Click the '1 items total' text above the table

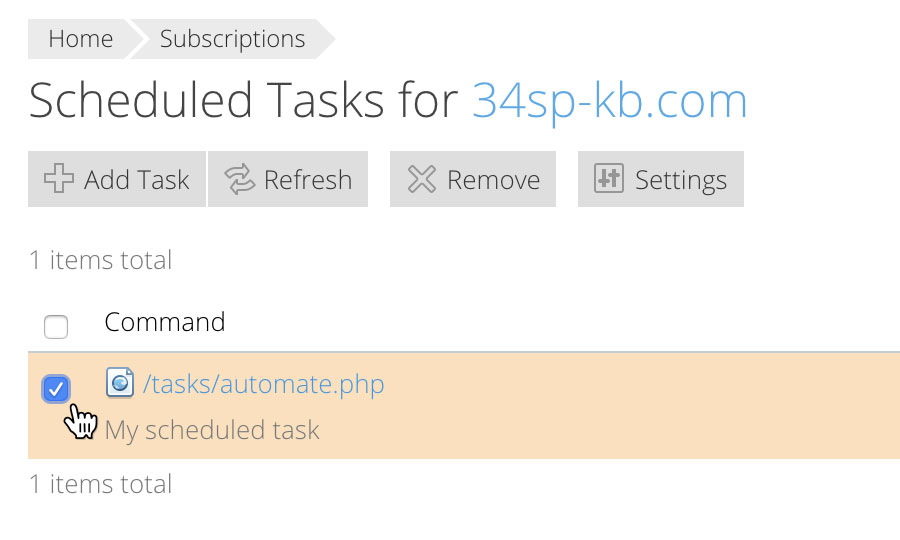[x=100, y=260]
